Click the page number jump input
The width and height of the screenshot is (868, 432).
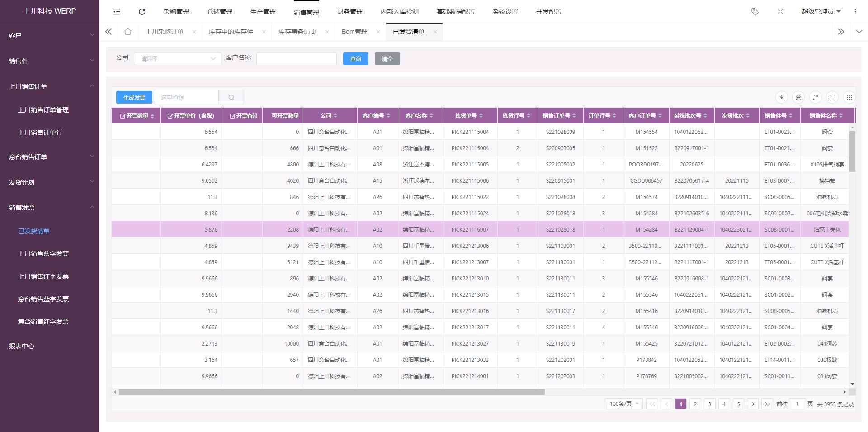[x=797, y=404]
